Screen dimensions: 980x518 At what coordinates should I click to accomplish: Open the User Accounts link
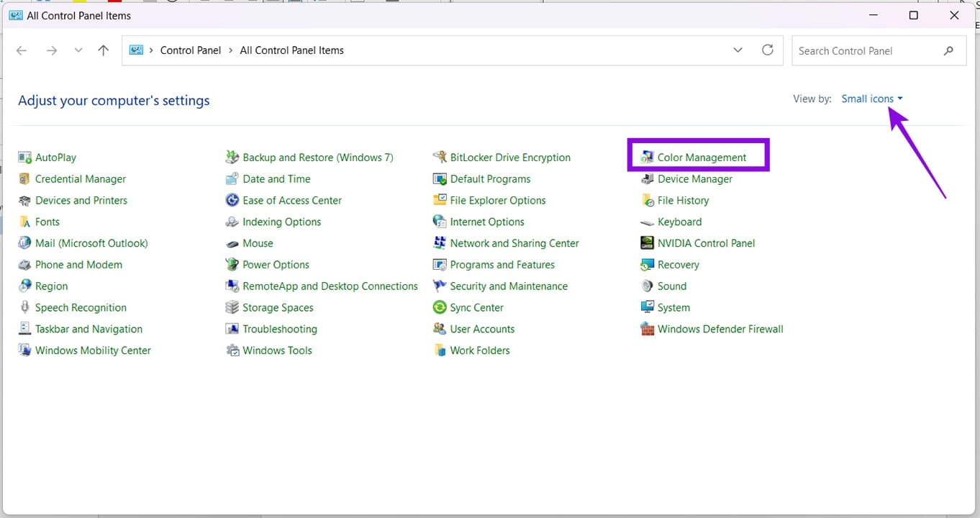click(x=482, y=329)
